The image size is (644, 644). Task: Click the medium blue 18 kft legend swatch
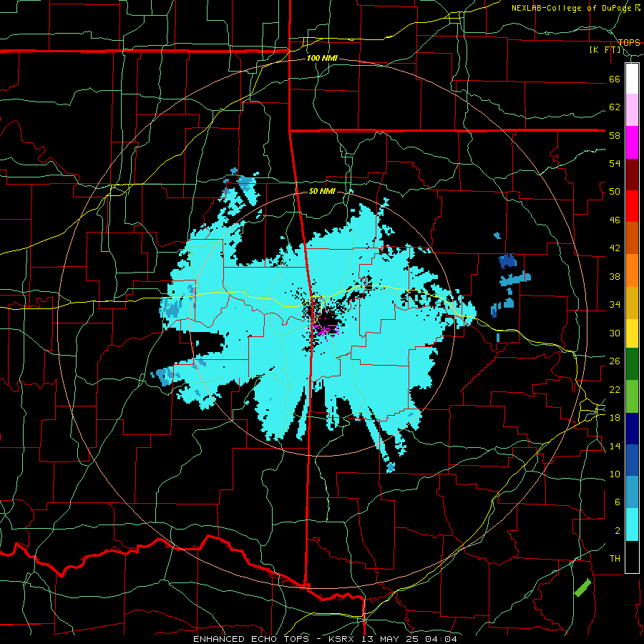pyautogui.click(x=632, y=460)
